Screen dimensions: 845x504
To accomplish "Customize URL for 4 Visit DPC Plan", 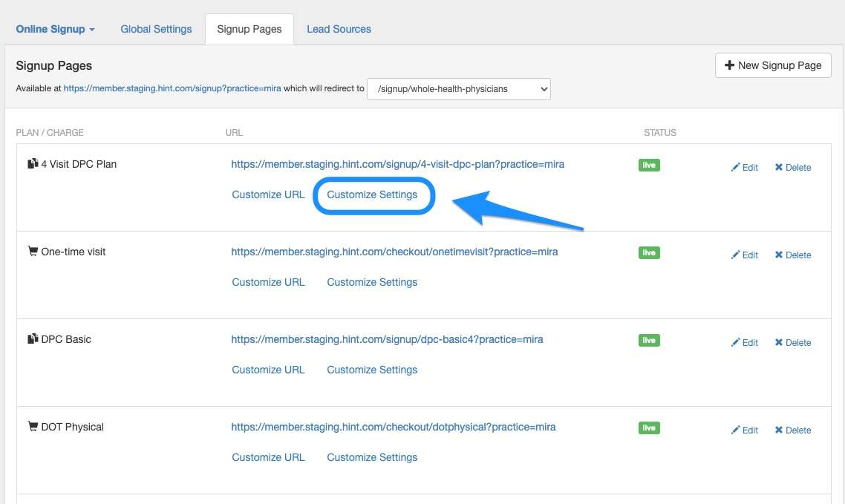I will tap(268, 194).
